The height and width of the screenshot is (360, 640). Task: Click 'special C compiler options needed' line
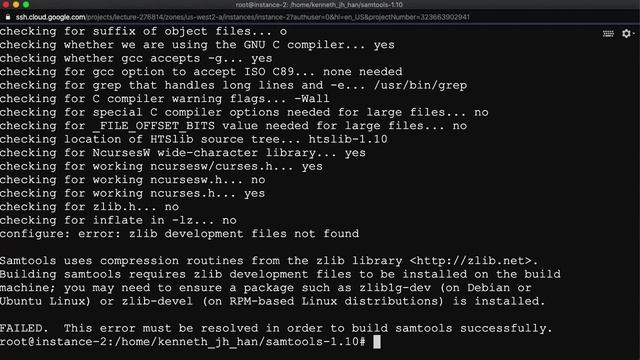click(244, 112)
